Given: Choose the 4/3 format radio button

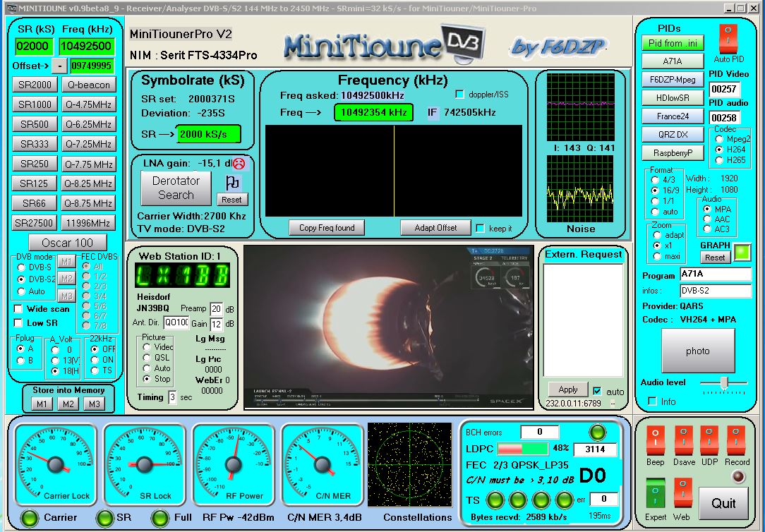Looking at the screenshot, I should point(655,180).
